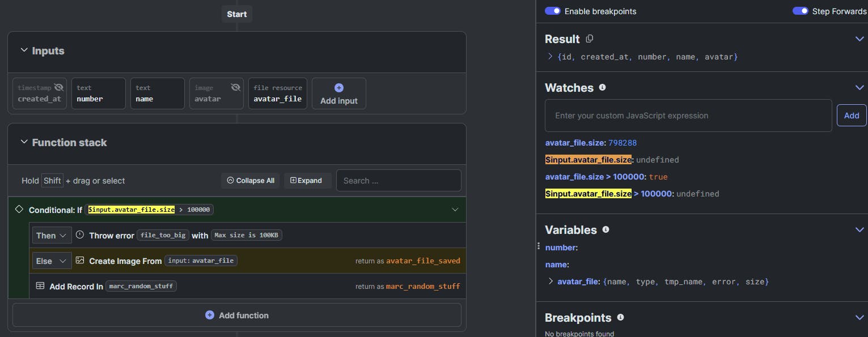
Task: Toggle visibility of avatar image input
Action: [x=235, y=87]
